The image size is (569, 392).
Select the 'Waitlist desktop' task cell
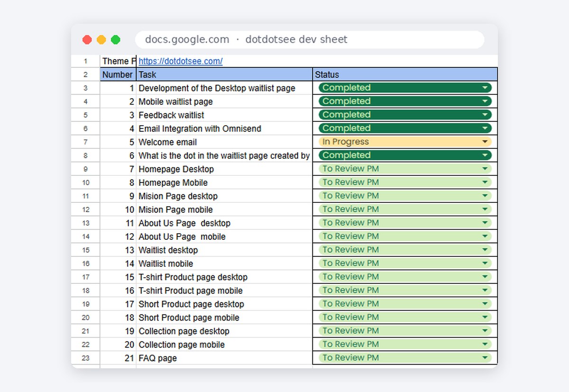(224, 250)
